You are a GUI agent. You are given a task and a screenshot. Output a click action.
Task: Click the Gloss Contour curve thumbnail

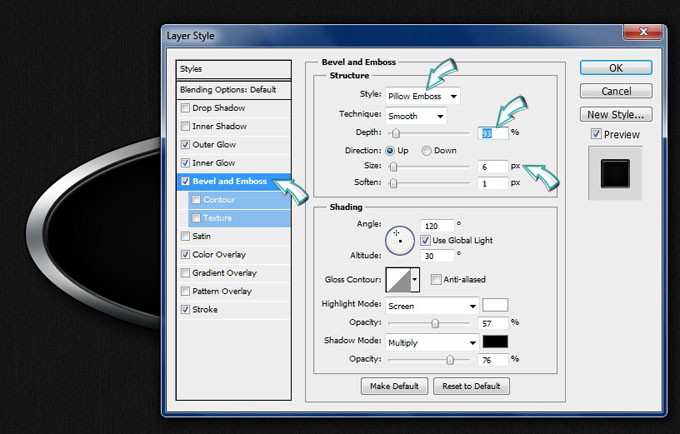tap(399, 280)
